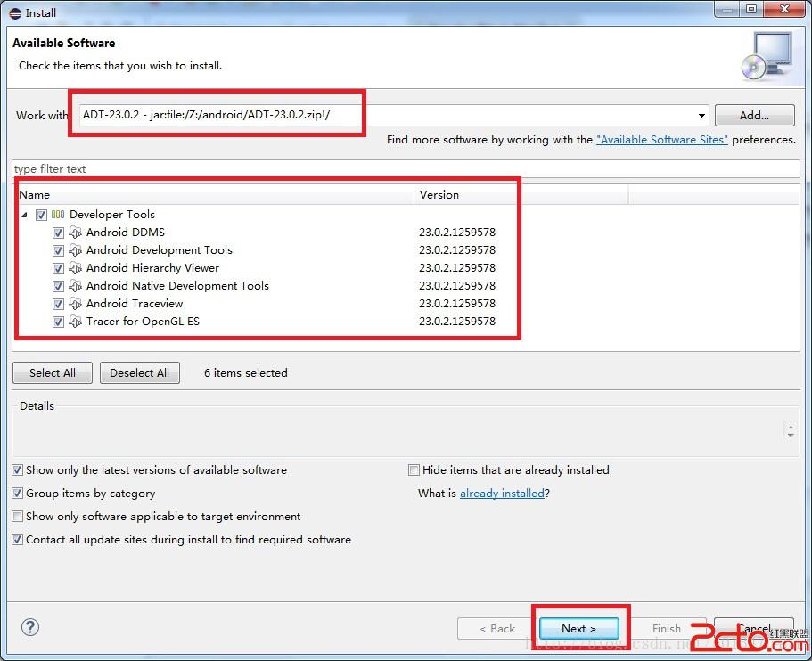Click the Deselect All button
This screenshot has height=661, width=812.
140,372
